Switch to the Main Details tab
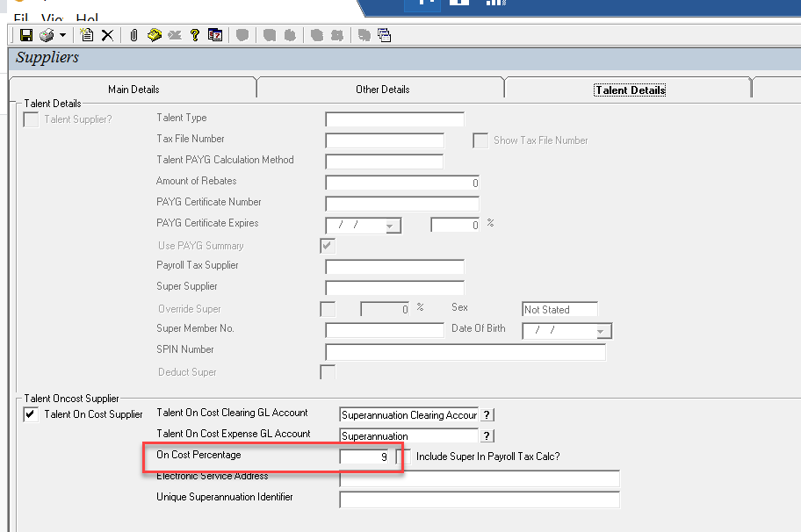 coord(133,90)
